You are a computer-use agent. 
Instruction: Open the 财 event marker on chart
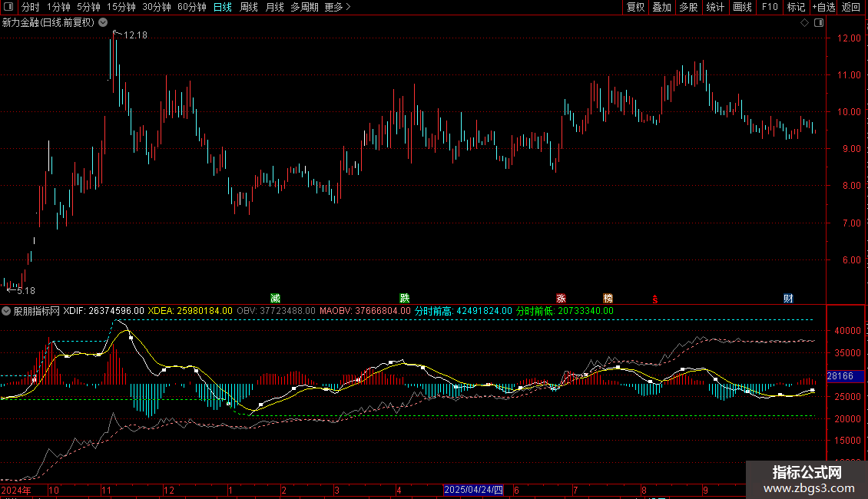[x=788, y=299]
